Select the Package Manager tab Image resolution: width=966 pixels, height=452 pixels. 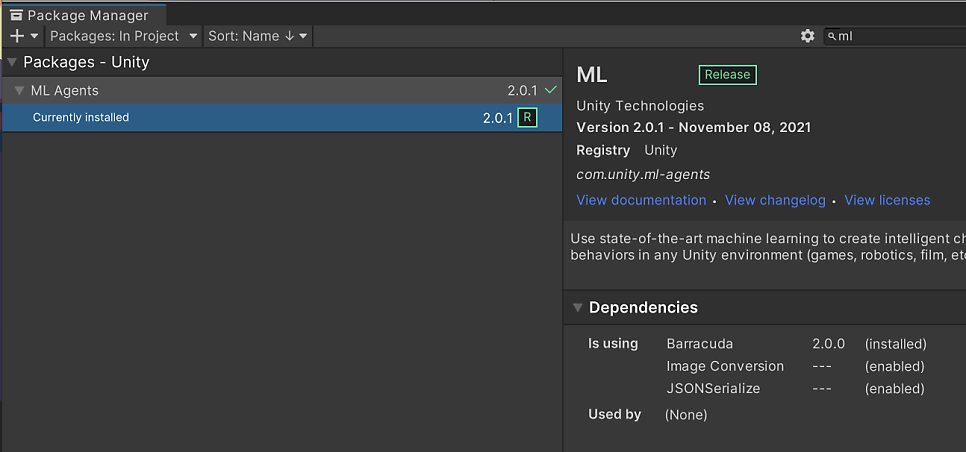coord(83,15)
